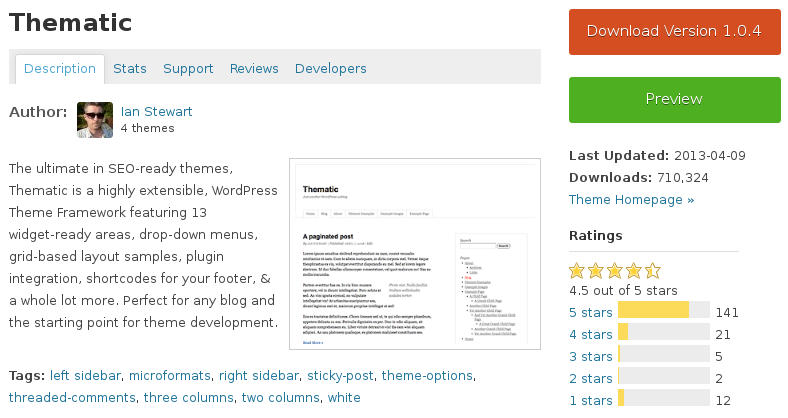The height and width of the screenshot is (418, 788).
Task: Click the '4 themes' text under author
Action: coord(147,128)
